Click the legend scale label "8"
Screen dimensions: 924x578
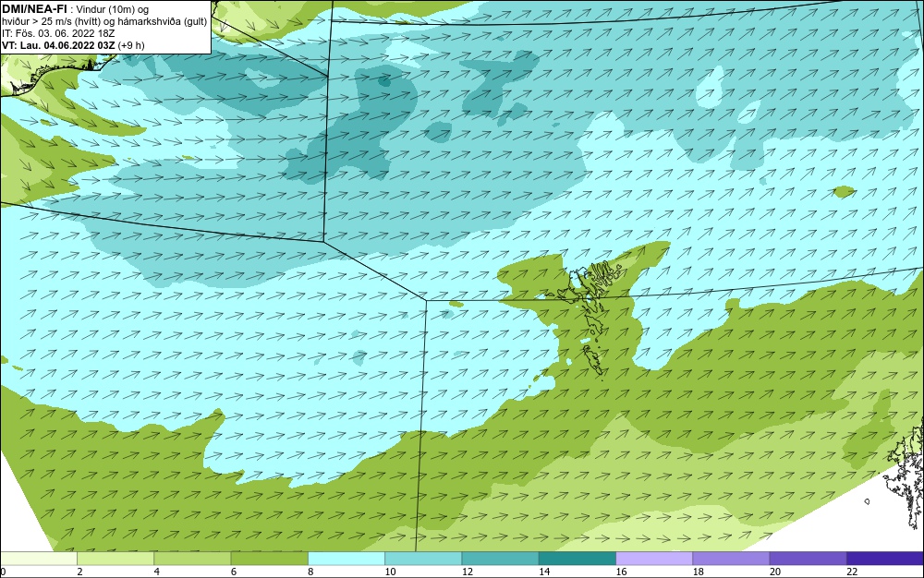point(310,572)
